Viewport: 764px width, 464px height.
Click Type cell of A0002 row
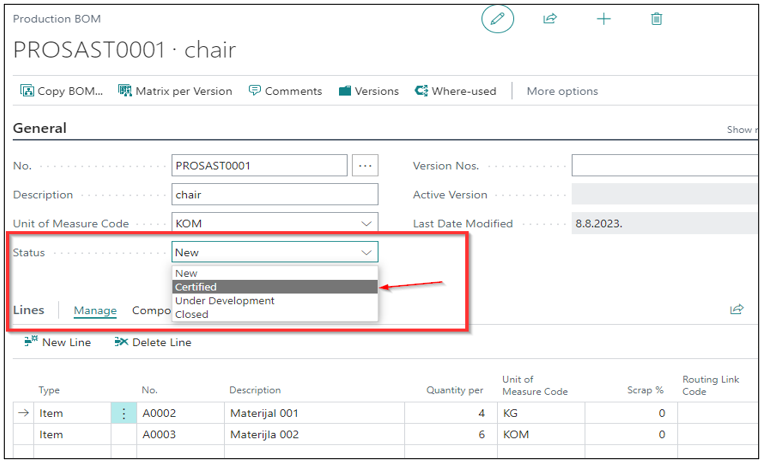coord(72,413)
